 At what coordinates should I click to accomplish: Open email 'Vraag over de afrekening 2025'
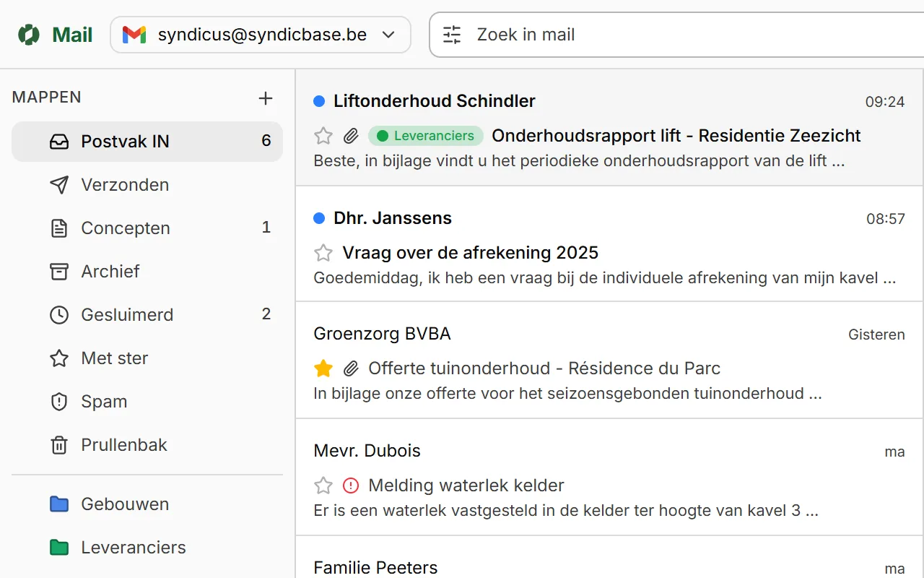point(471,253)
